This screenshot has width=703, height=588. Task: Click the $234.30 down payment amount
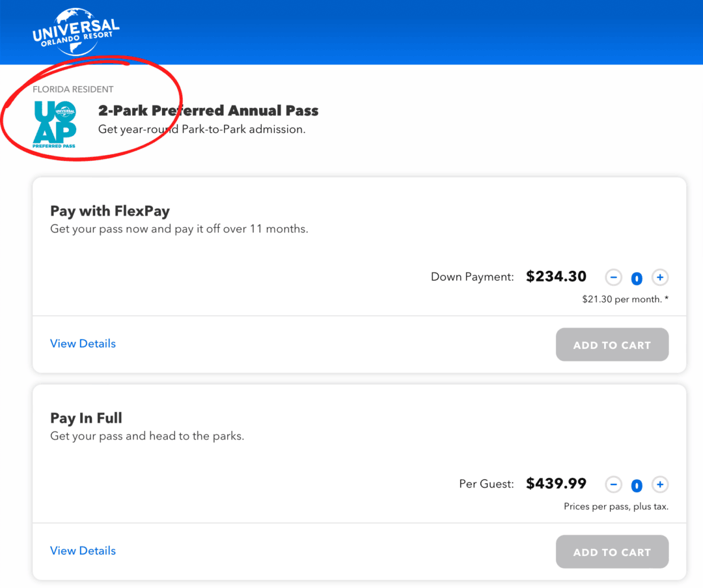[556, 276]
